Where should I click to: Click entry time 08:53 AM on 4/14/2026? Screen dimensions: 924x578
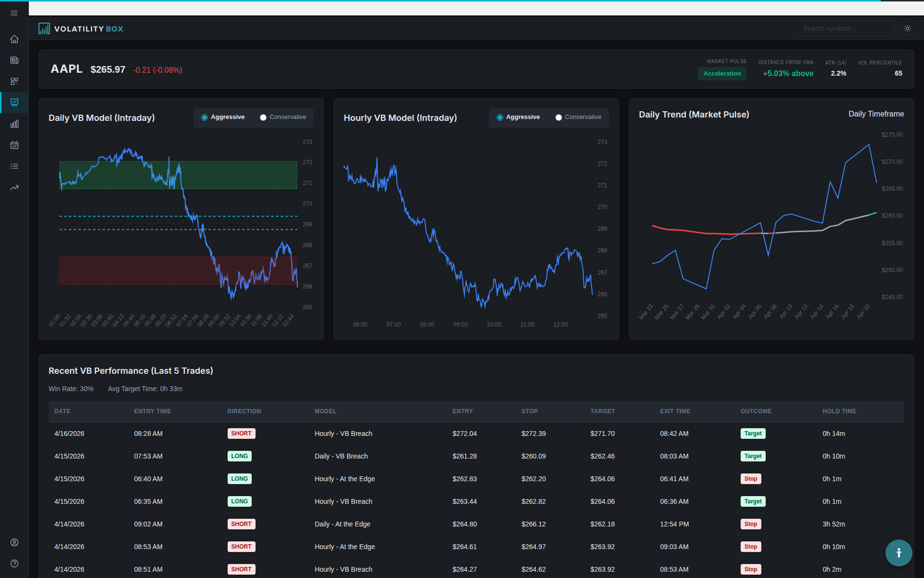click(x=148, y=547)
